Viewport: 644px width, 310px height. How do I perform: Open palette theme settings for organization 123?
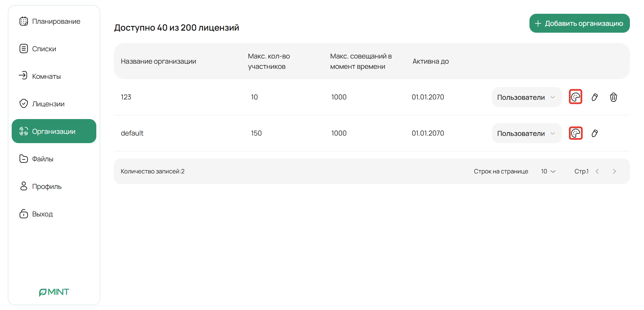click(576, 97)
